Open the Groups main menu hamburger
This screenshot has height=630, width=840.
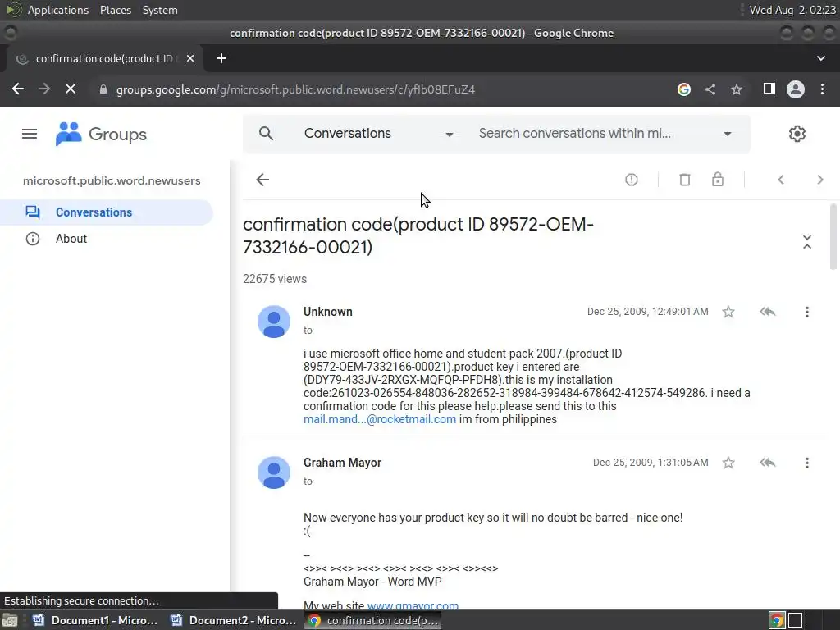(x=30, y=134)
